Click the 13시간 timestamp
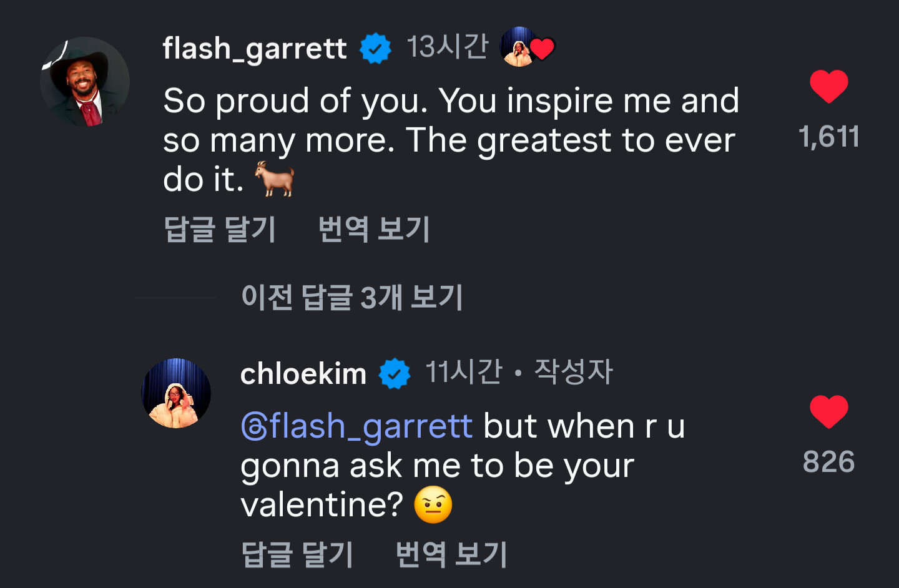 click(447, 47)
